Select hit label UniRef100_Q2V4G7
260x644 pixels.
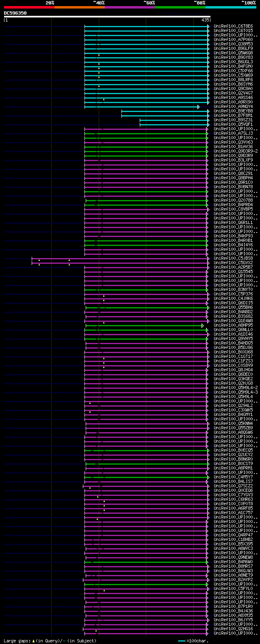coord(233,93)
